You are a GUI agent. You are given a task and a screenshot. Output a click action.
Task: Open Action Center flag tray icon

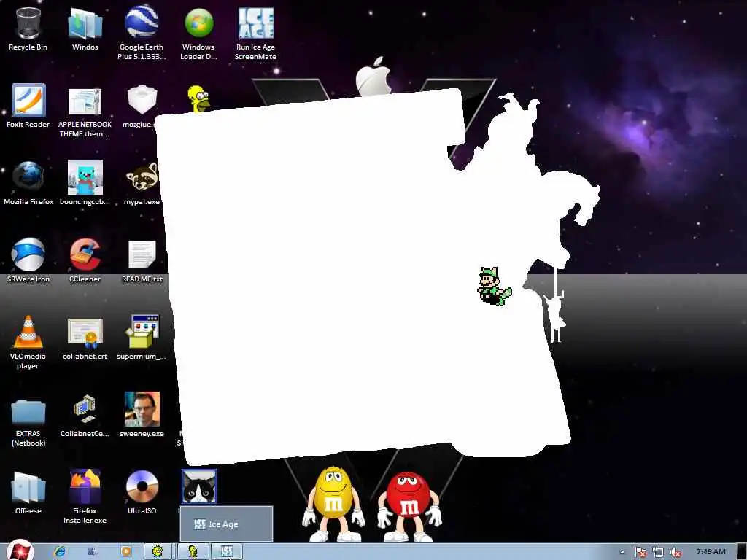(640, 552)
